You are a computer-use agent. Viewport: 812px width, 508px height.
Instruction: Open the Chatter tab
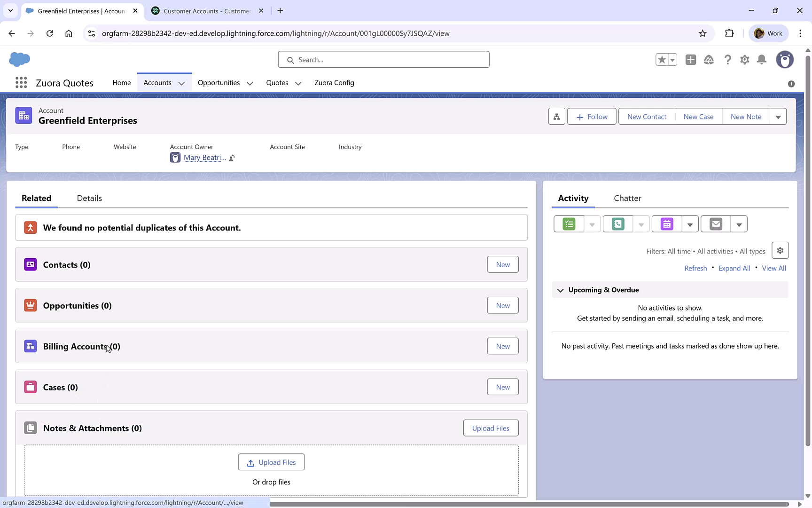(627, 198)
